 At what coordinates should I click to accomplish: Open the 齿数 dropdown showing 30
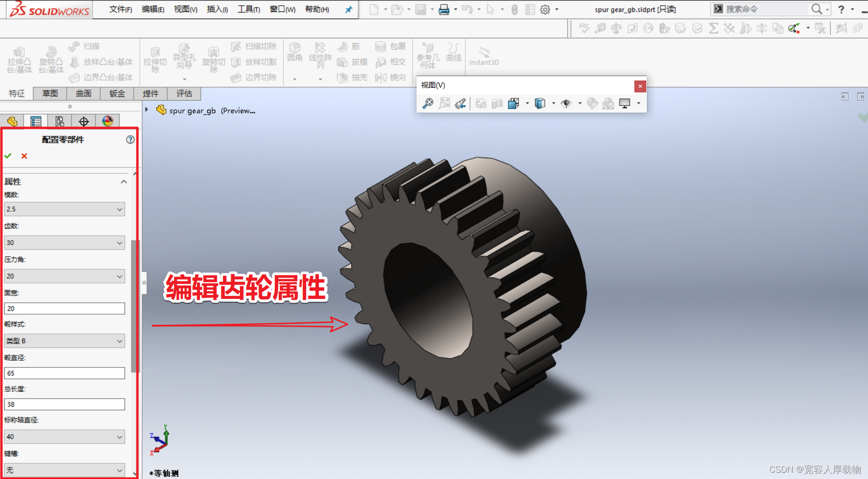tap(65, 243)
